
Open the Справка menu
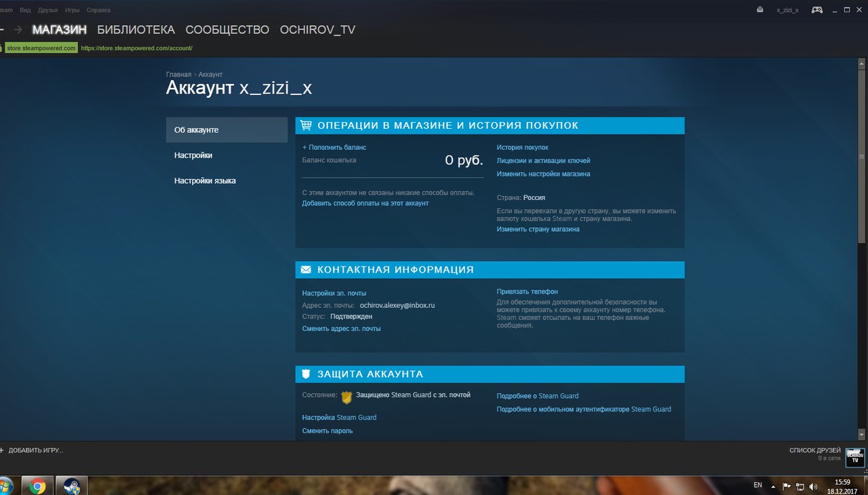coord(98,10)
